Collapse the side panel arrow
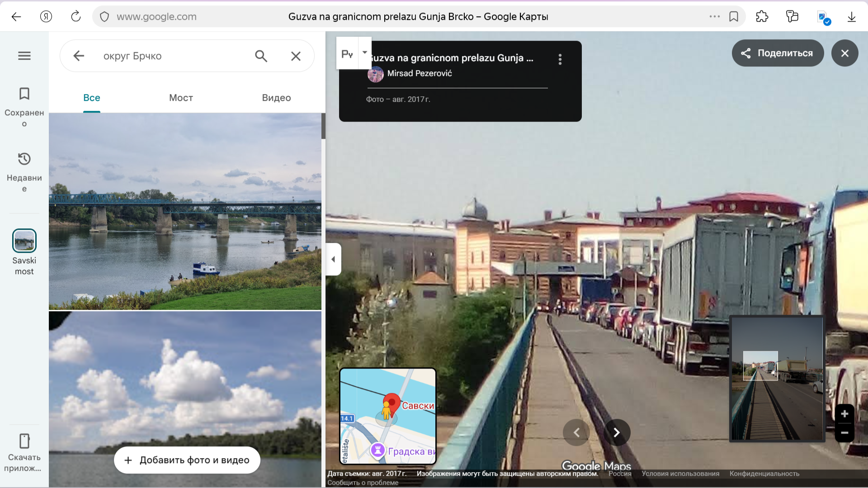The height and width of the screenshot is (488, 868). pyautogui.click(x=333, y=259)
